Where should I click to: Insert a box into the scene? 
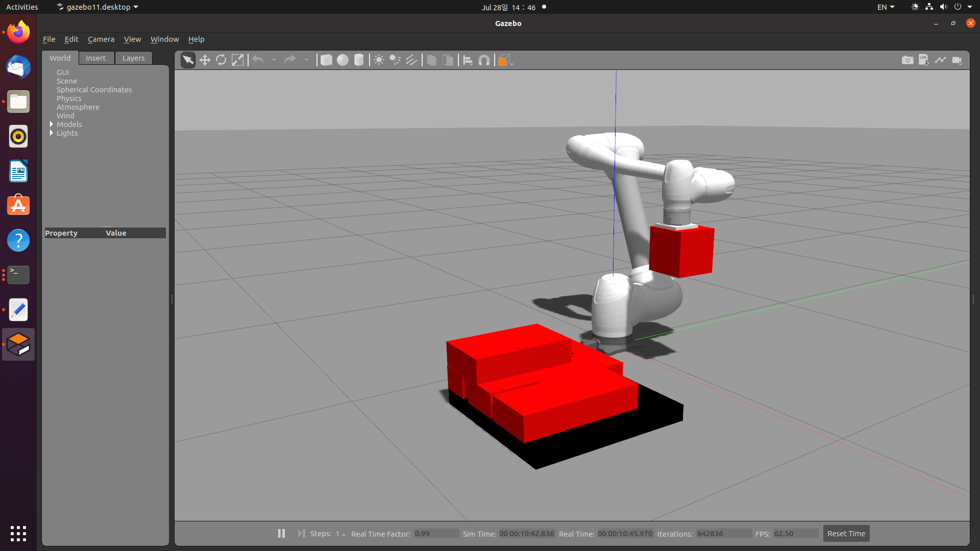coord(326,60)
